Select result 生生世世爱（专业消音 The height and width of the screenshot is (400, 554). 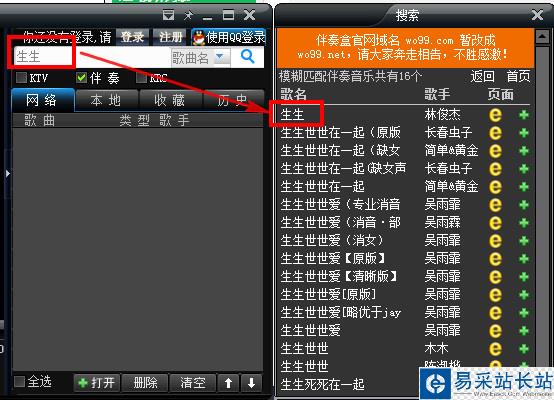click(341, 205)
